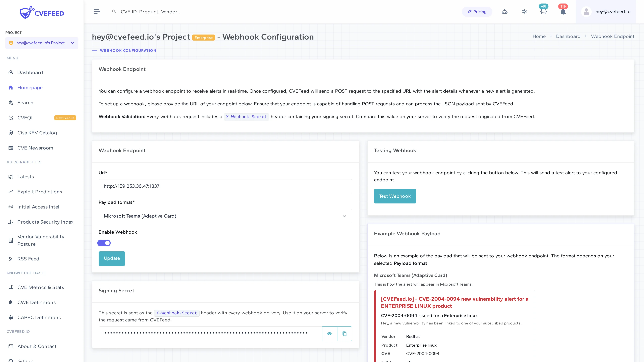Click the X-Webhook-Secret code in Signing Secret

176,313
